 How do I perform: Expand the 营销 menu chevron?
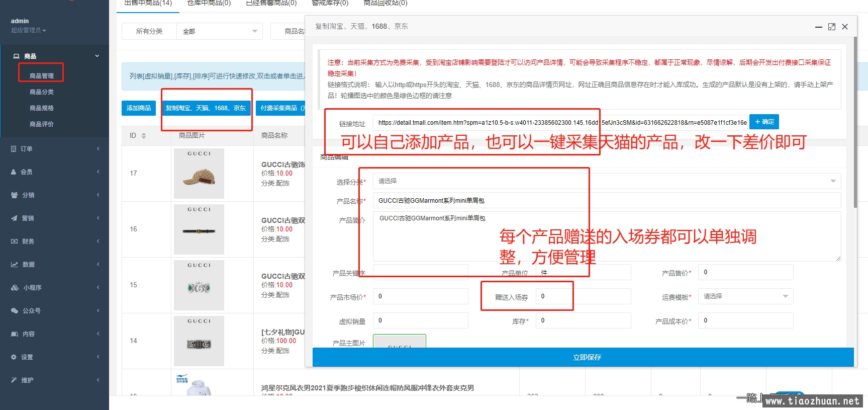click(98, 218)
